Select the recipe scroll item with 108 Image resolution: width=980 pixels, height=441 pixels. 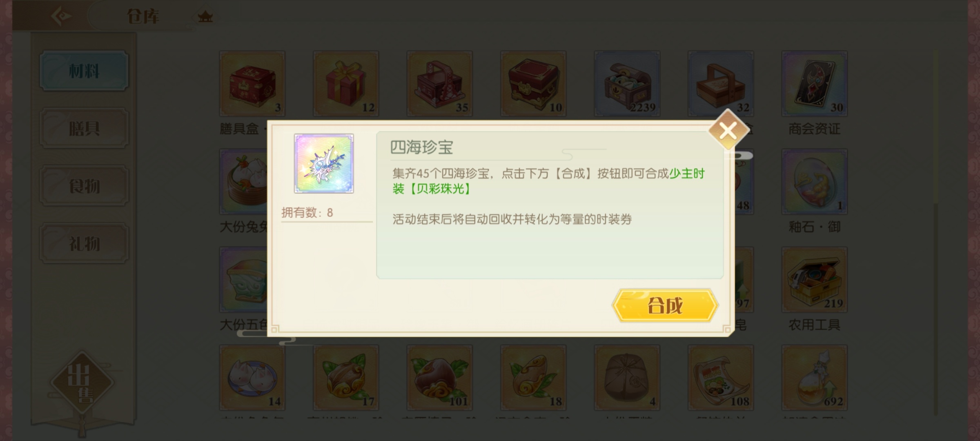(x=721, y=378)
